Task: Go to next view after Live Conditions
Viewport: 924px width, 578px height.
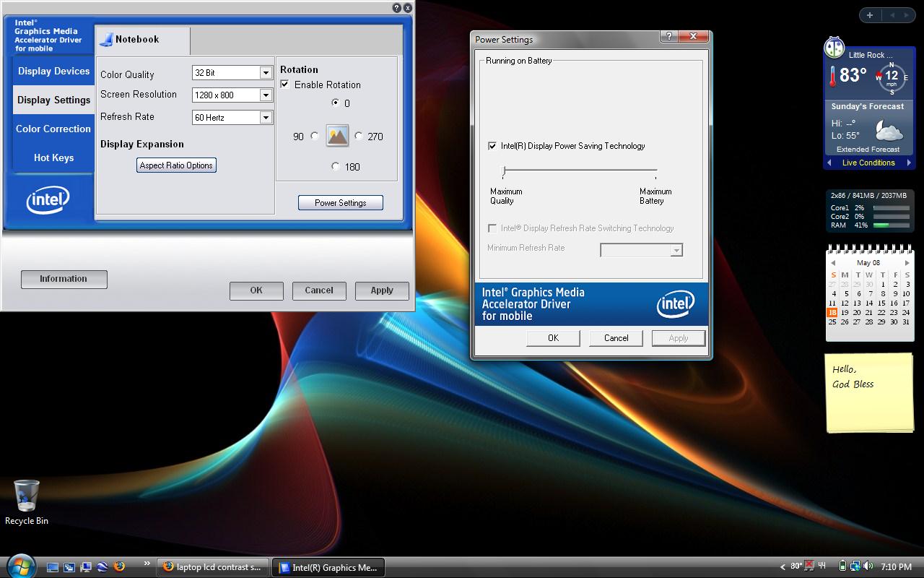Action: (910, 163)
